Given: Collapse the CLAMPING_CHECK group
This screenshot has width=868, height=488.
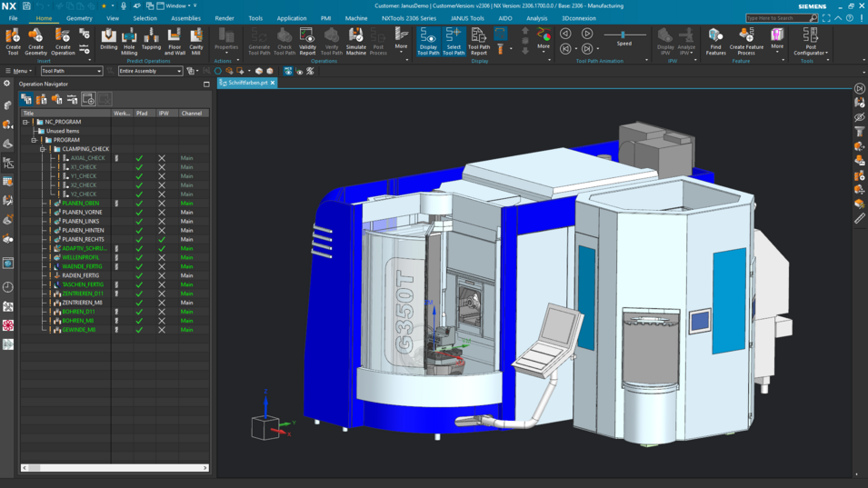Looking at the screenshot, I should coord(42,149).
